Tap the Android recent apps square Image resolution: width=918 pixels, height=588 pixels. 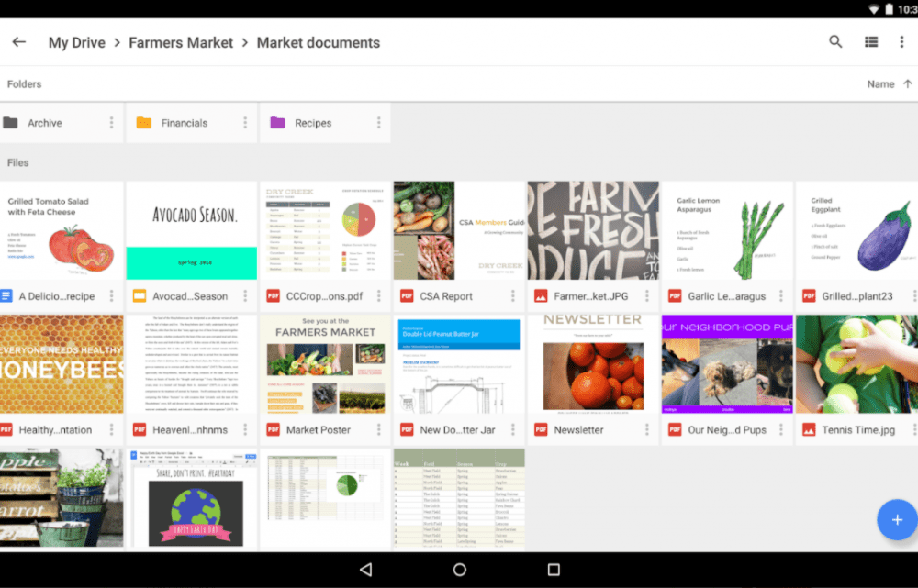point(554,570)
